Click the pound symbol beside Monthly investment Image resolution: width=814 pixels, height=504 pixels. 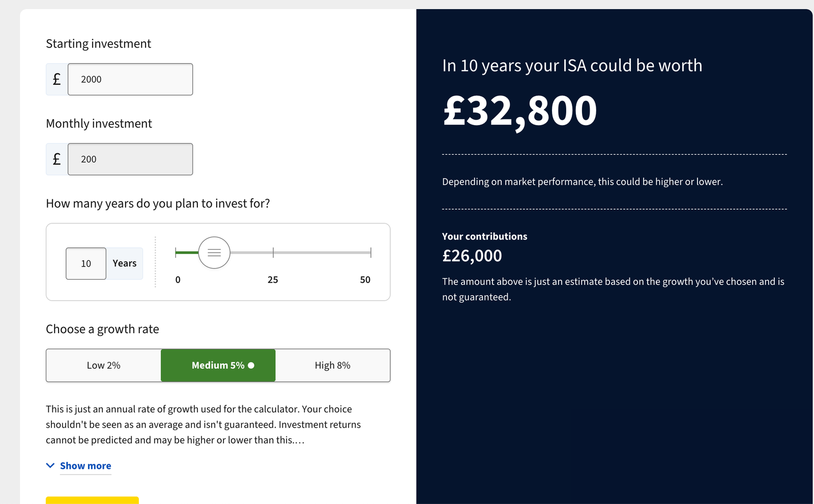[56, 159]
